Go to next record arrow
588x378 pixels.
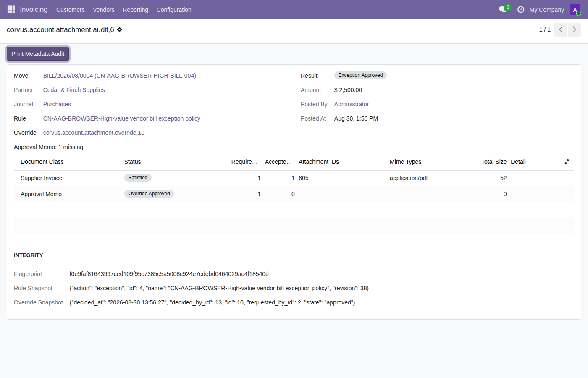575,29
